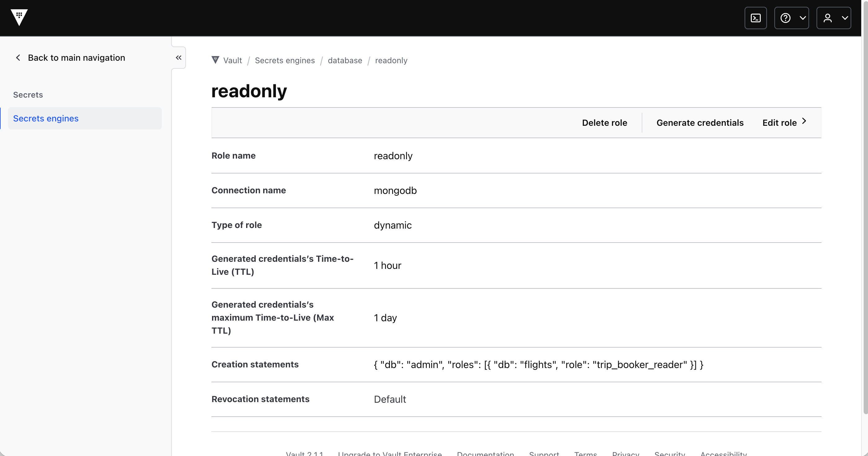868x456 pixels.
Task: Generate credentials for this role
Action: [700, 123]
